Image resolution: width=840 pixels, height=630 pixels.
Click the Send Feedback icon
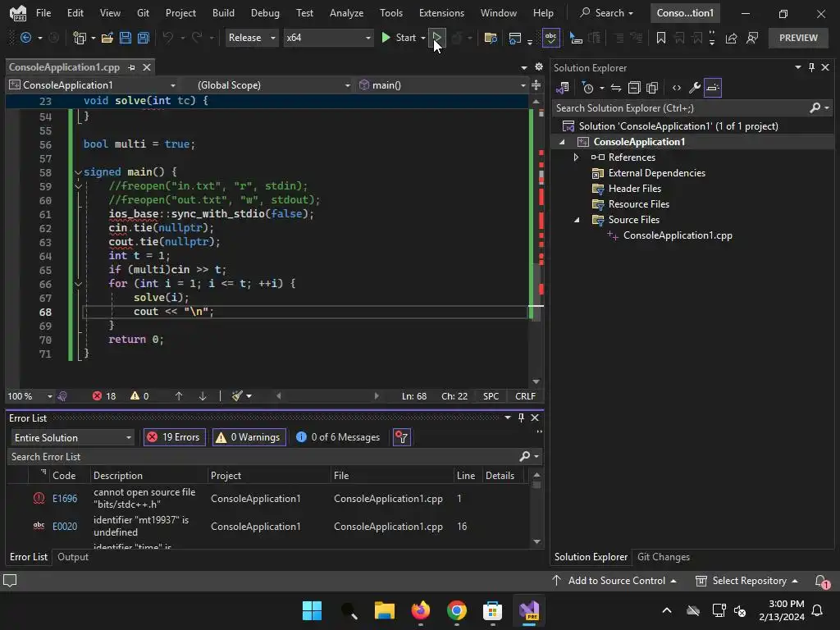(x=752, y=38)
